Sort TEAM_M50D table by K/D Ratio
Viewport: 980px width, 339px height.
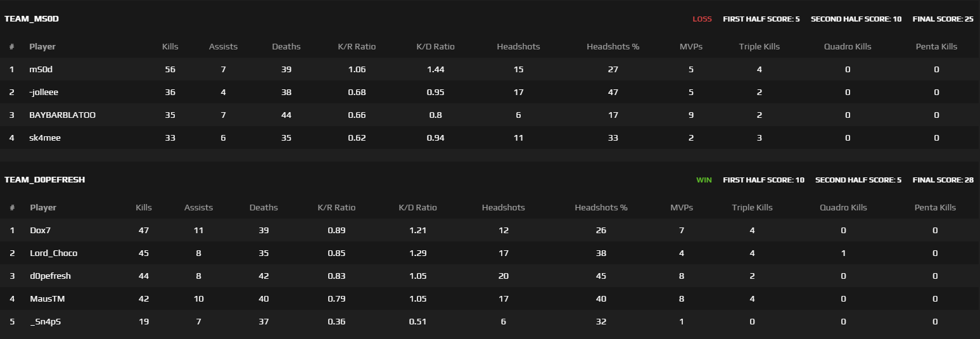(x=435, y=46)
